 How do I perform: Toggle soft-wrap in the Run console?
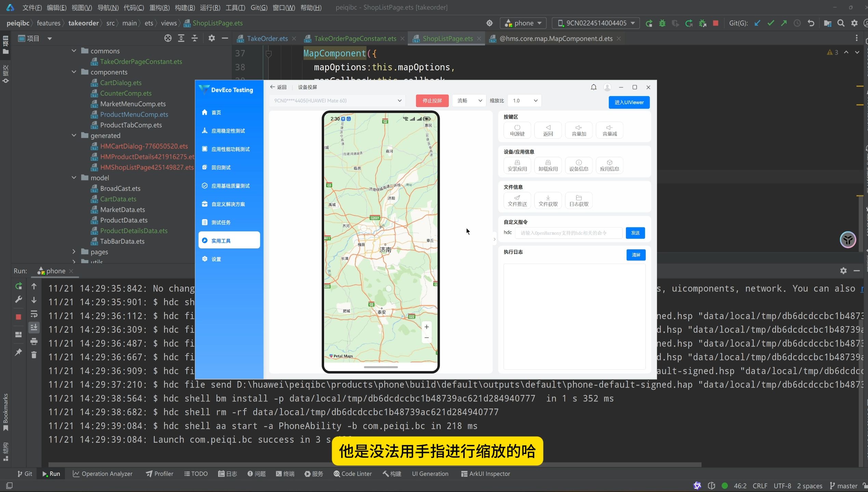[x=34, y=314]
